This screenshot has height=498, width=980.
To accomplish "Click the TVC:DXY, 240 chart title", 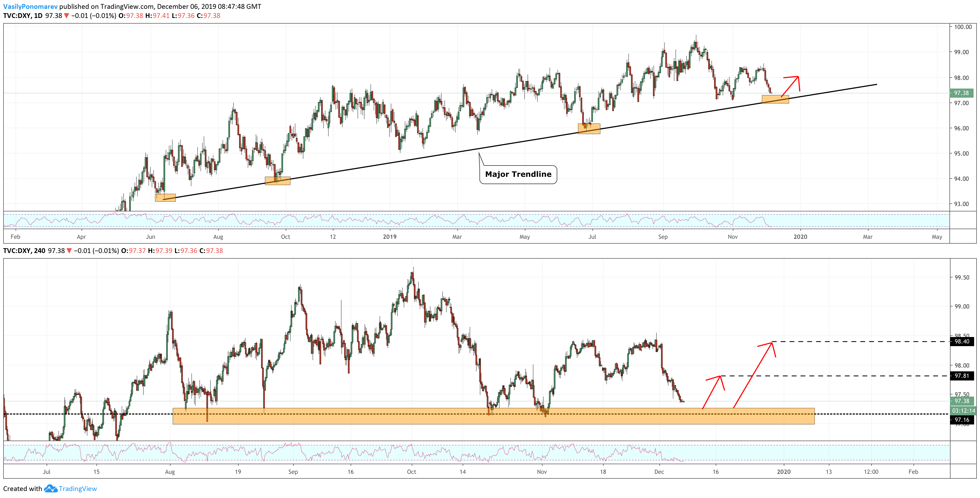I will coord(24,251).
